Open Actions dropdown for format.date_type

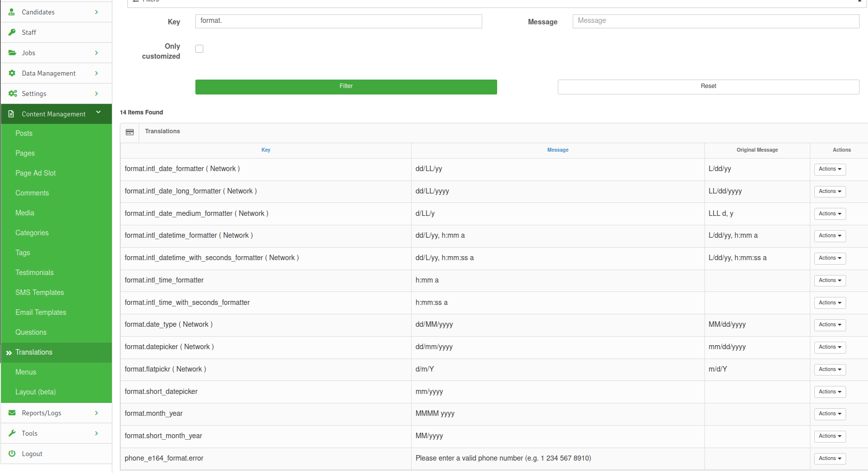click(830, 325)
